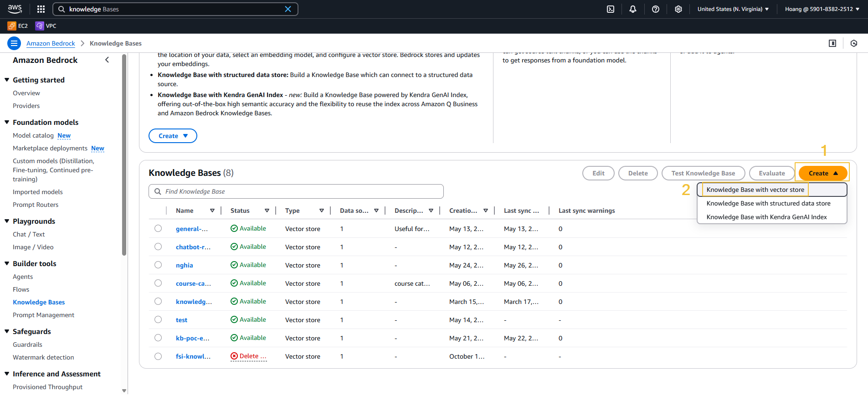Collapse the Foundation models section
Viewport: 868px width, 401px height.
pyautogui.click(x=7, y=122)
